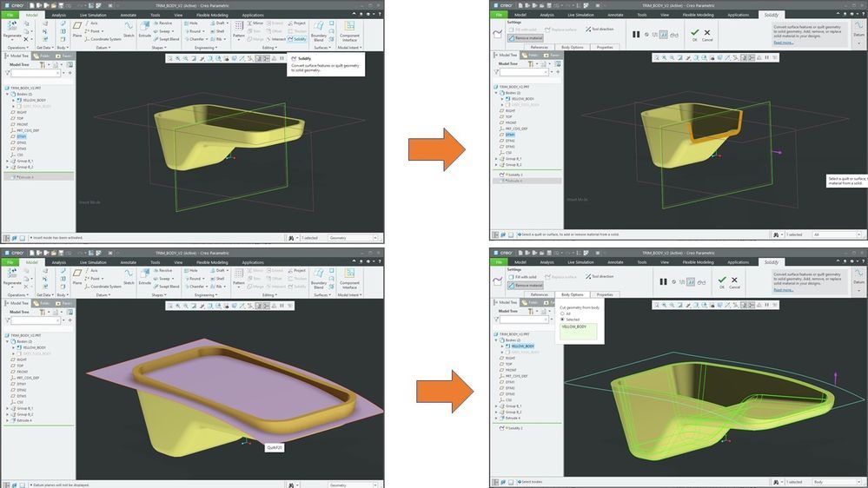Click Component Interface in top-left window ribbon
Viewport: 868px width, 488px height.
pos(349,31)
